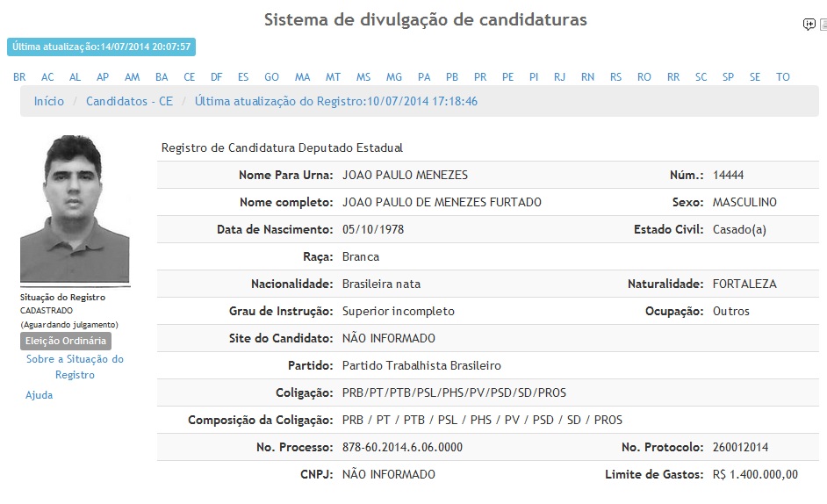Select the DF state link
Viewport: 827px width, 504px height.
[216, 77]
